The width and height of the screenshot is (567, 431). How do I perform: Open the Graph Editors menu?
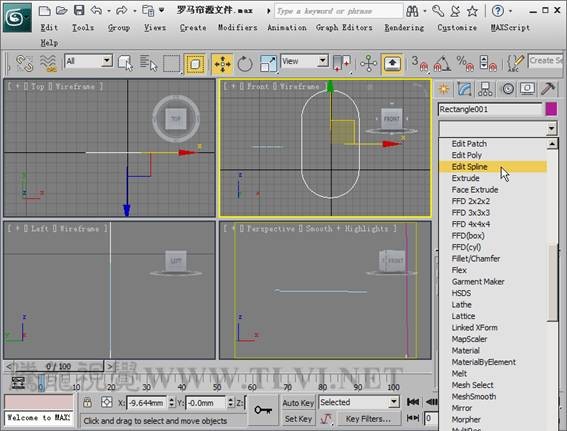(344, 27)
